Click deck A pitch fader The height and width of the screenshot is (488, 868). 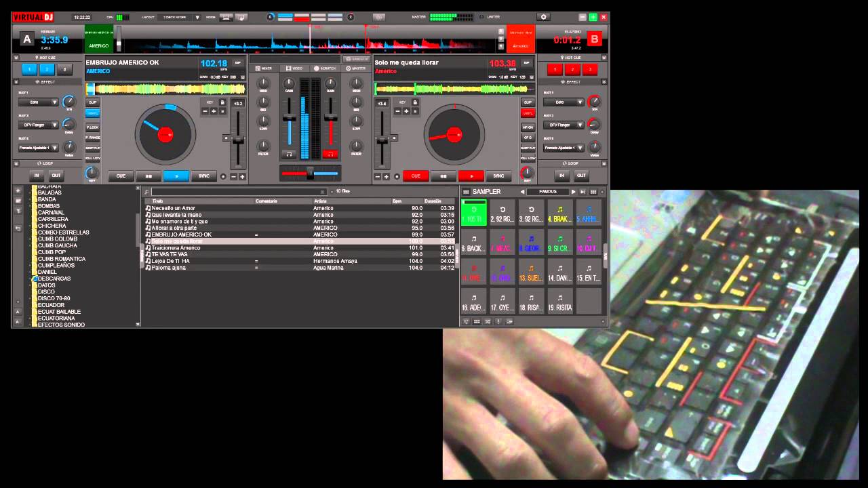[238, 140]
